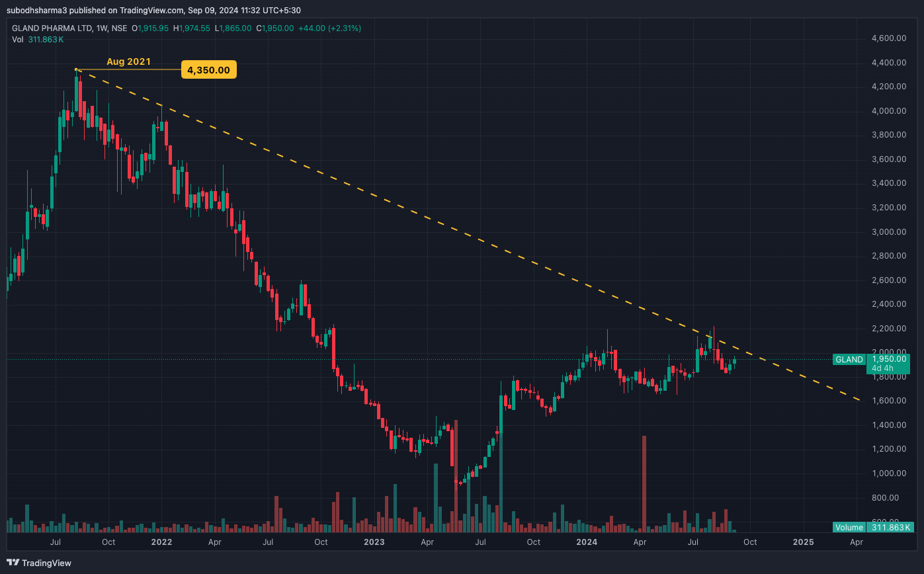Click the close value C1,950.00
Screen dimensions: 924x574
tap(274, 28)
